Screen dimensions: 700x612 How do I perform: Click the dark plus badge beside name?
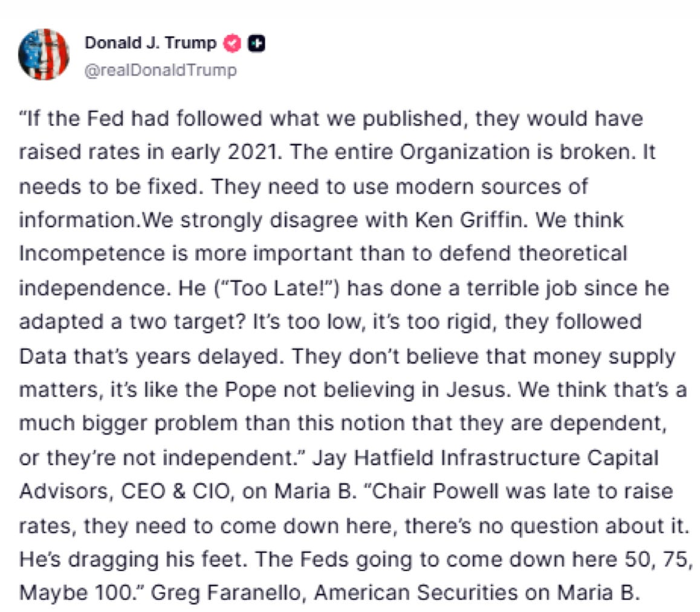(256, 43)
